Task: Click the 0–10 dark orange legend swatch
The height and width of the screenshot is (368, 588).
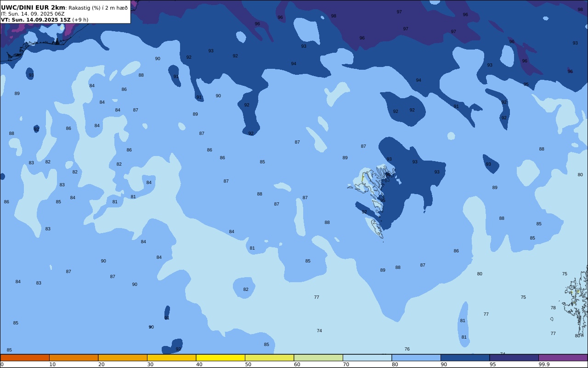Action: [25, 357]
